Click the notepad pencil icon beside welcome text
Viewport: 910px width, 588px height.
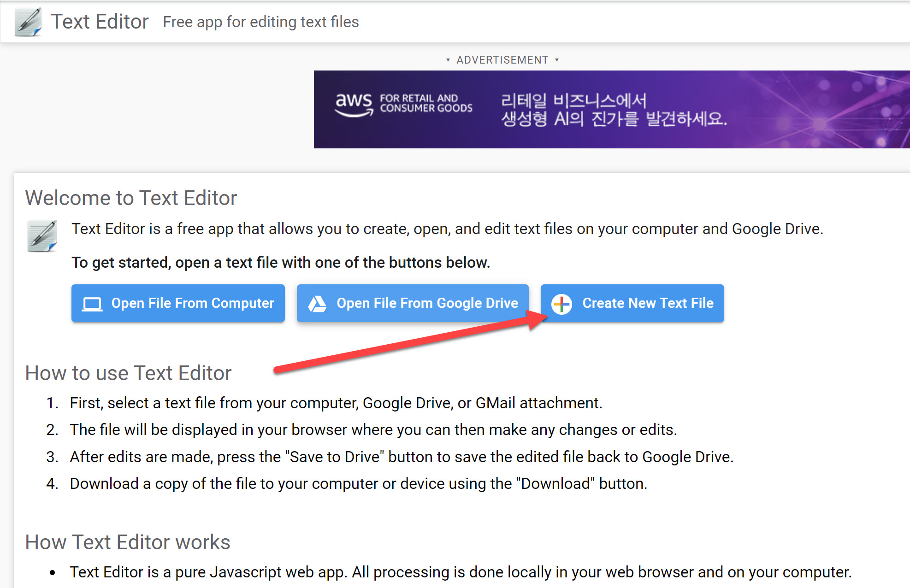[x=42, y=236]
